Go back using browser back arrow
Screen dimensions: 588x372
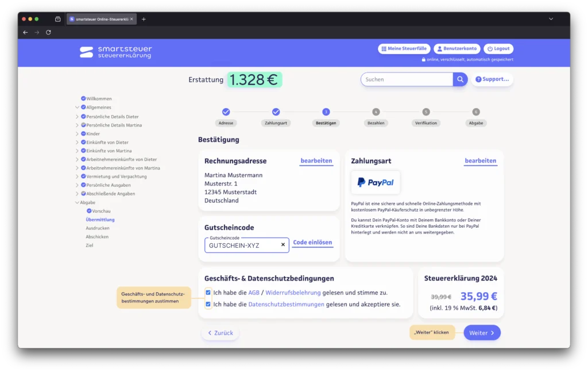click(25, 32)
